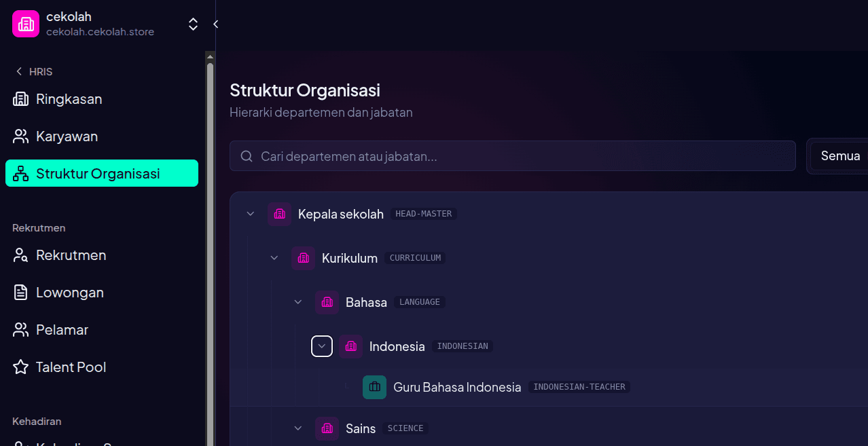
Task: Click the Semua filter button
Action: pos(840,155)
